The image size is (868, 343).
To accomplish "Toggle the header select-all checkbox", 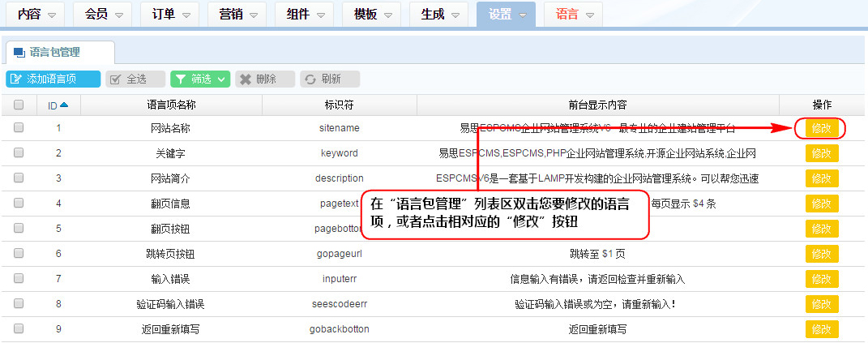I will tap(19, 105).
